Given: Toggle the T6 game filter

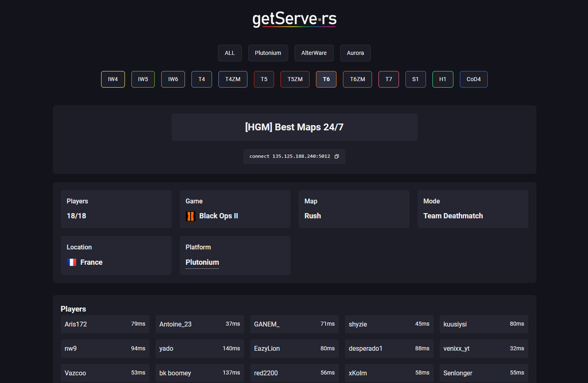Looking at the screenshot, I should click(x=326, y=79).
